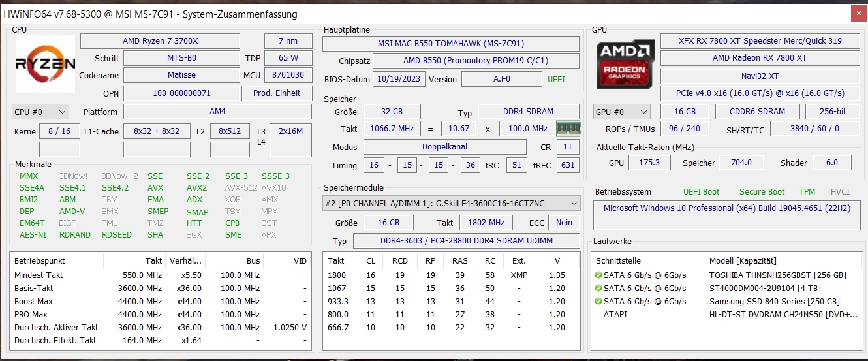Click the ECC Nein field
This screenshot has width=868, height=361.
tap(565, 223)
